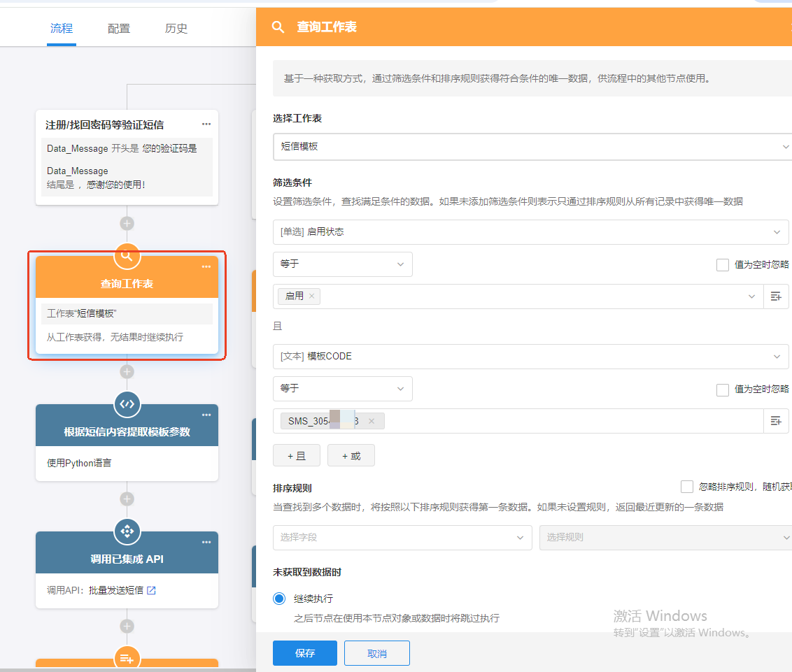Open more options on 注册/找回密码等验证短信 node
This screenshot has width=792, height=672.
point(206,124)
